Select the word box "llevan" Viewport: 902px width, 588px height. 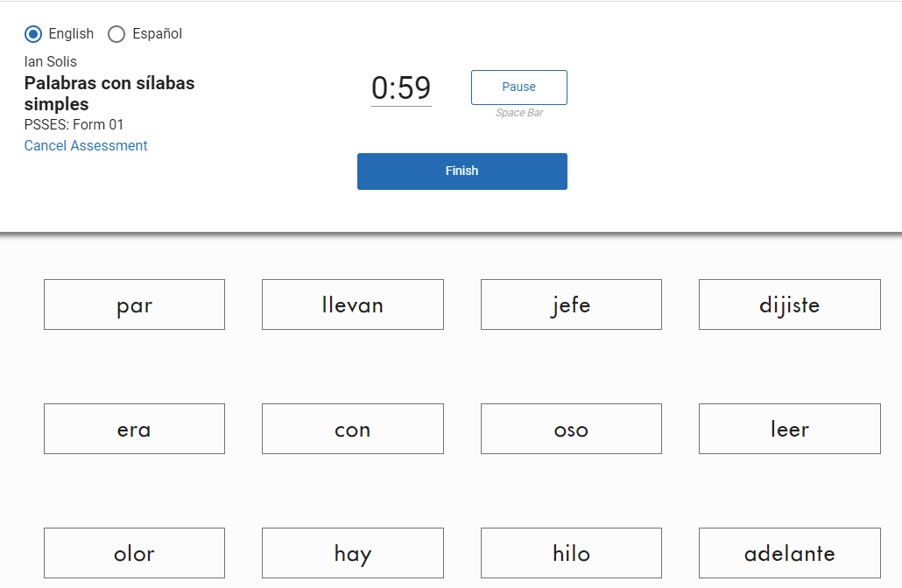(x=352, y=304)
